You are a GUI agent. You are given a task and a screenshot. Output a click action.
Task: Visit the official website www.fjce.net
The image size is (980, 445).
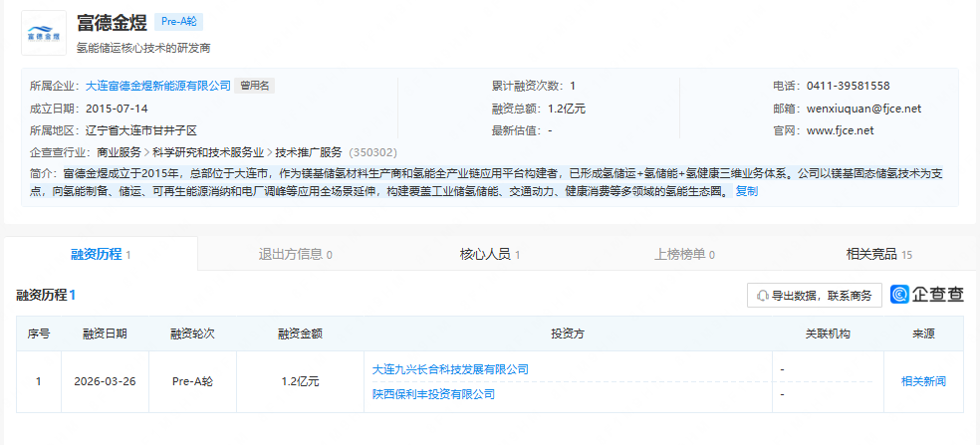[839, 130]
